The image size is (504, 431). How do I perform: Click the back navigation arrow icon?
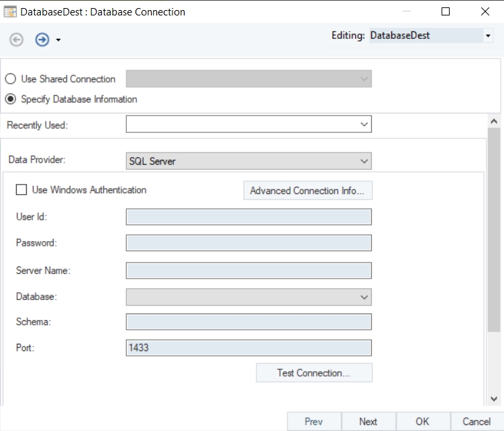(16, 40)
